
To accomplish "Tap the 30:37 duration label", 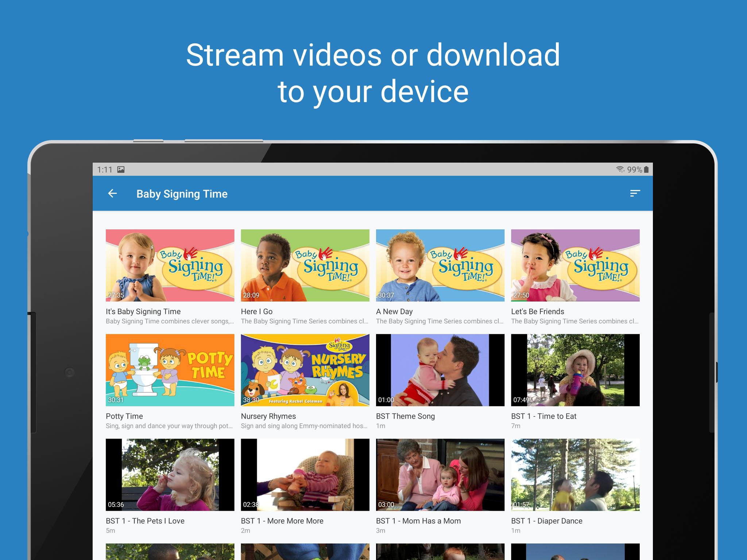I will tap(386, 295).
